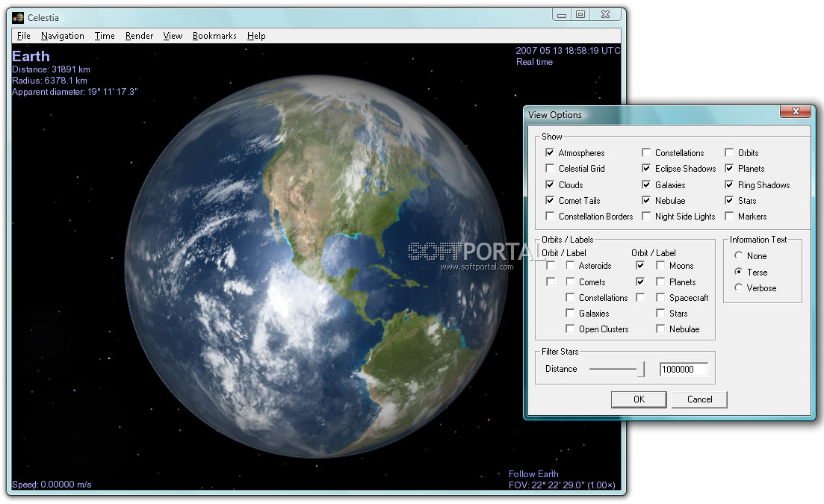The height and width of the screenshot is (504, 824).
Task: Confirm View Options with OK
Action: pyautogui.click(x=639, y=399)
